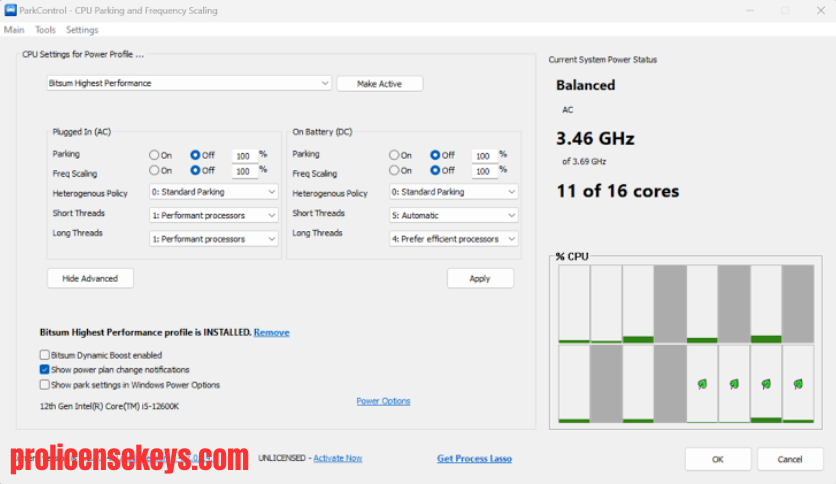The height and width of the screenshot is (484, 836).
Task: Toggle Show power plan change notifications
Action: (45, 369)
